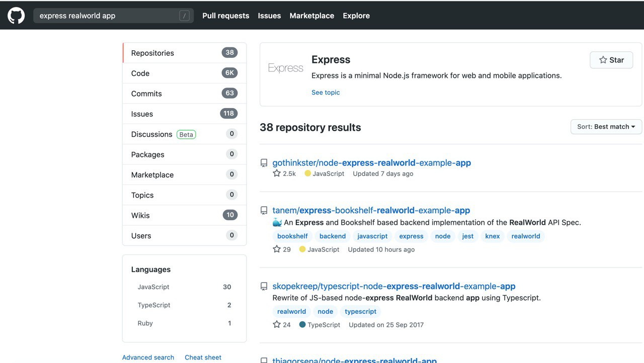The image size is (644, 363).
Task: Click the whale emoji in tanem description
Action: 277,222
